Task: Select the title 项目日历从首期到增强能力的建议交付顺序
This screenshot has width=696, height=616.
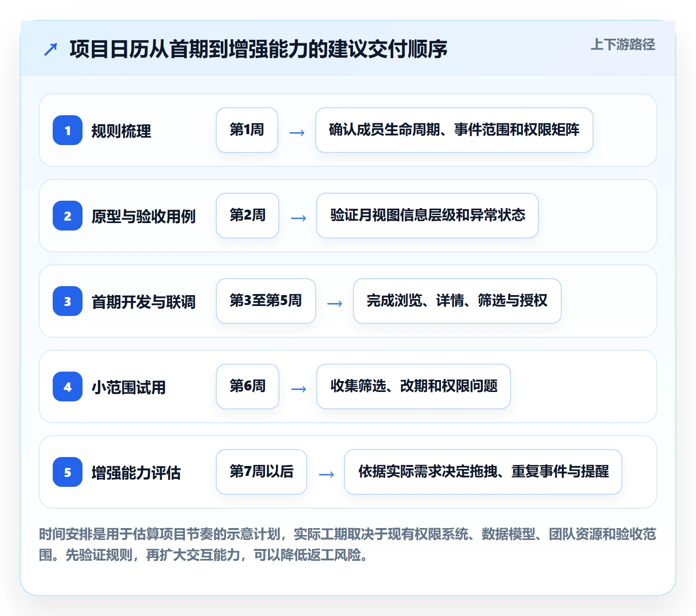Action: [259, 49]
